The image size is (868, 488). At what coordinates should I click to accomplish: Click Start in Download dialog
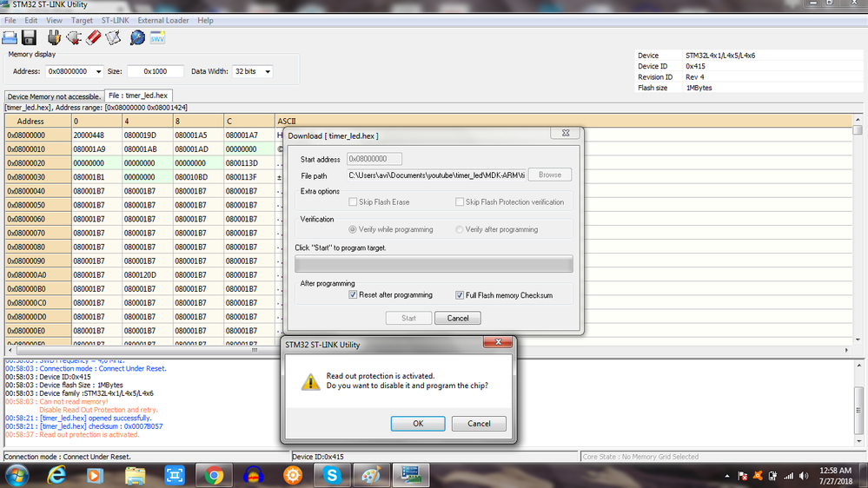tap(408, 318)
